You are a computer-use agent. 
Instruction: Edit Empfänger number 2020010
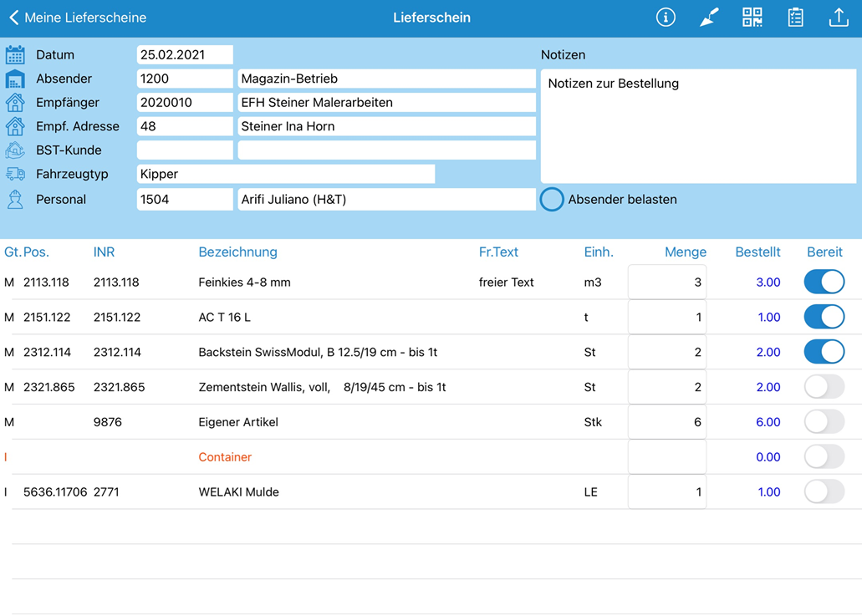point(185,102)
